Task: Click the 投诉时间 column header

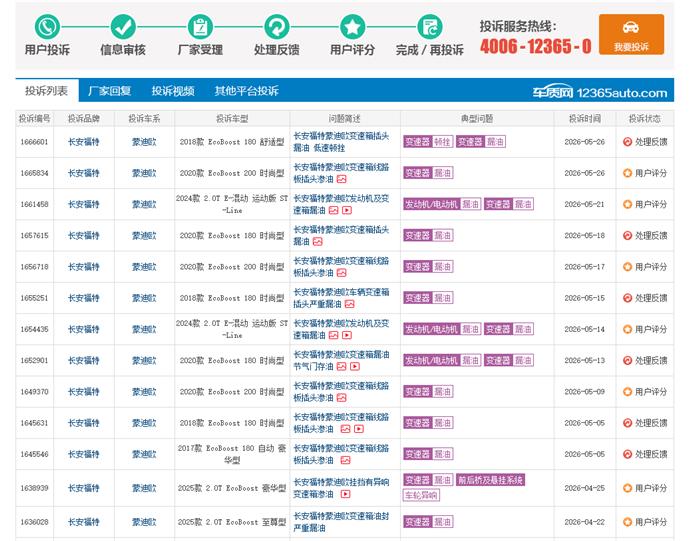Action: click(x=584, y=119)
